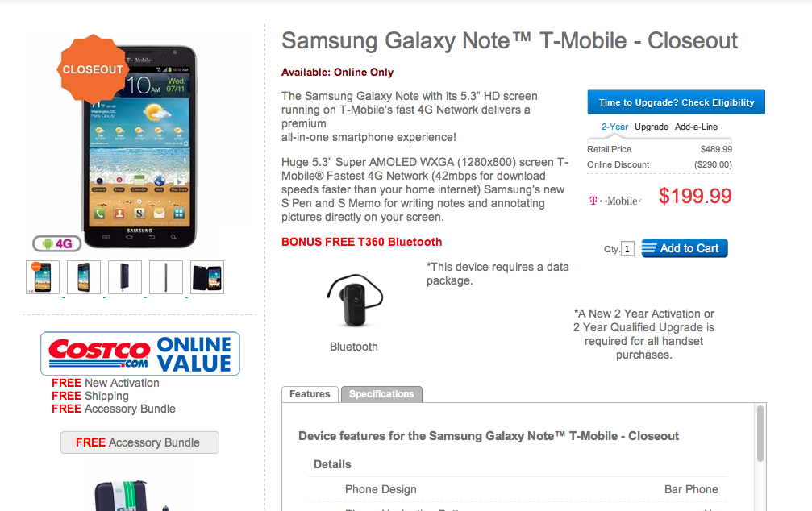Show the flip cover case thumbnail
This screenshot has width=812, height=511.
(207, 277)
